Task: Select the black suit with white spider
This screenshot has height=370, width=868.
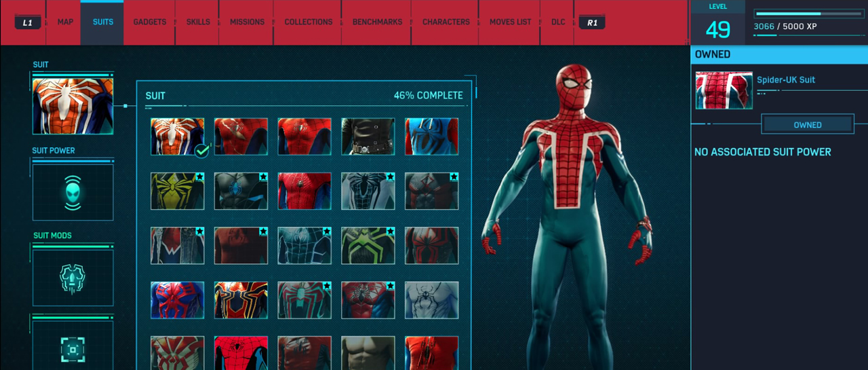Action: (x=368, y=191)
